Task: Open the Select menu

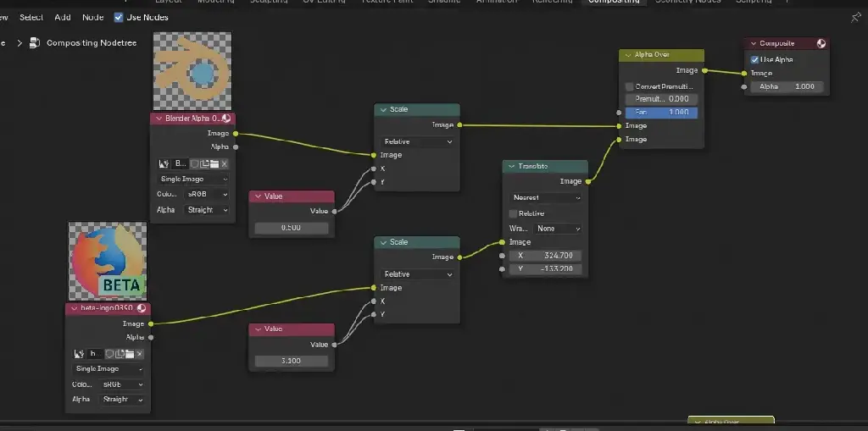Action: tap(31, 17)
